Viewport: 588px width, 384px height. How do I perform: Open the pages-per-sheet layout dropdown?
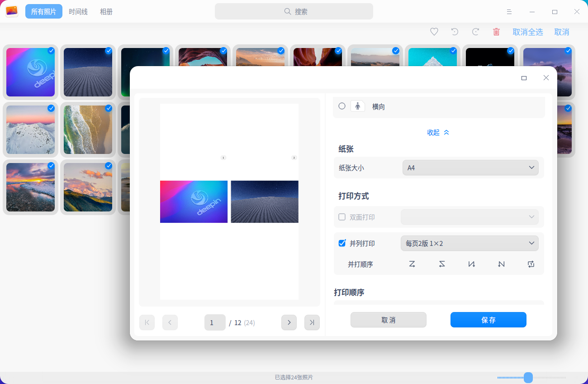[x=469, y=243]
